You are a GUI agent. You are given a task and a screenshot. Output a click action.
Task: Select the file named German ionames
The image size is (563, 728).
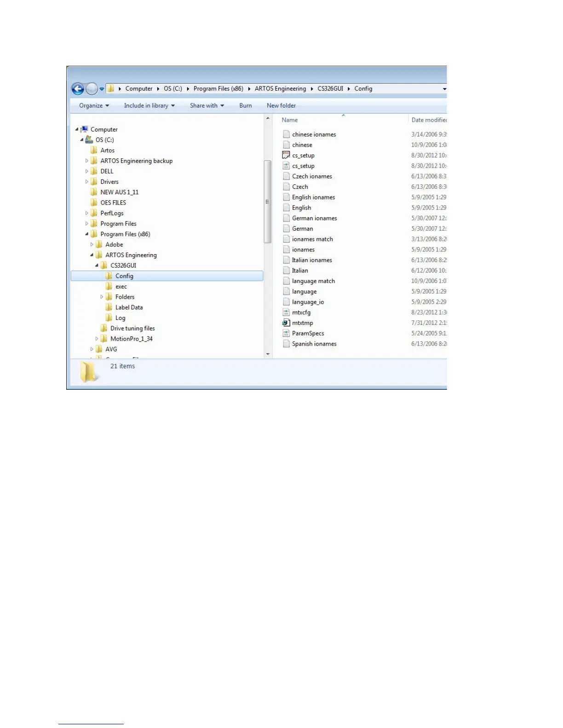pyautogui.click(x=314, y=218)
